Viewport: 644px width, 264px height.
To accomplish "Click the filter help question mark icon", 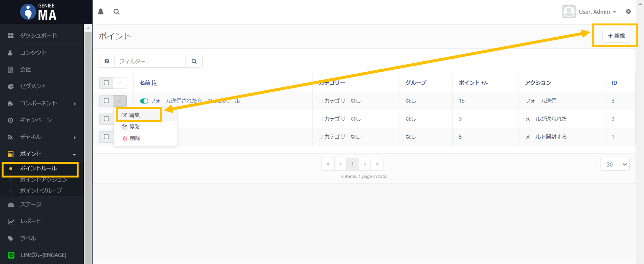I will click(107, 61).
